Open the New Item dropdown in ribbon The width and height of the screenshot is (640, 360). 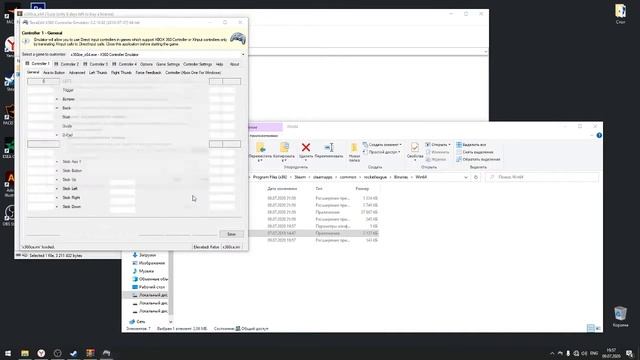pyautogui.click(x=382, y=144)
